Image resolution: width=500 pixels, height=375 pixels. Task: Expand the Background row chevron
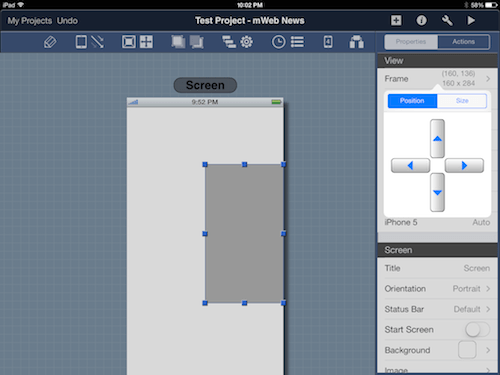[488, 350]
